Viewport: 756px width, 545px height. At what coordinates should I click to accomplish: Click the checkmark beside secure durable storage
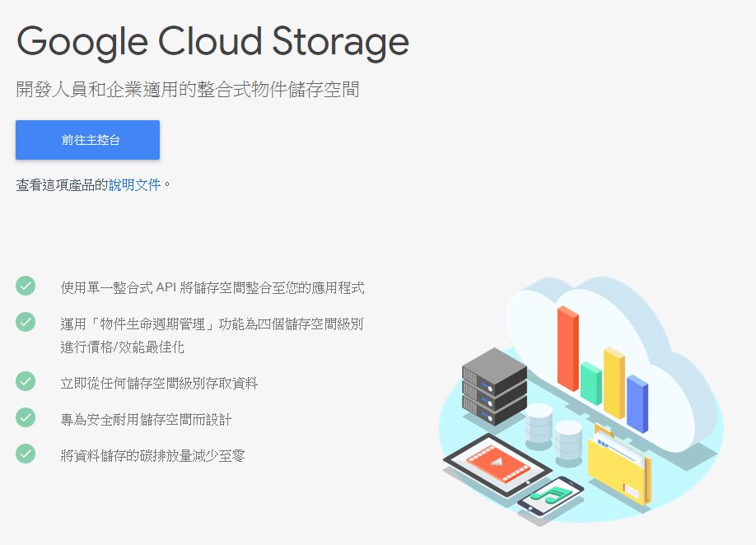pyautogui.click(x=25, y=418)
